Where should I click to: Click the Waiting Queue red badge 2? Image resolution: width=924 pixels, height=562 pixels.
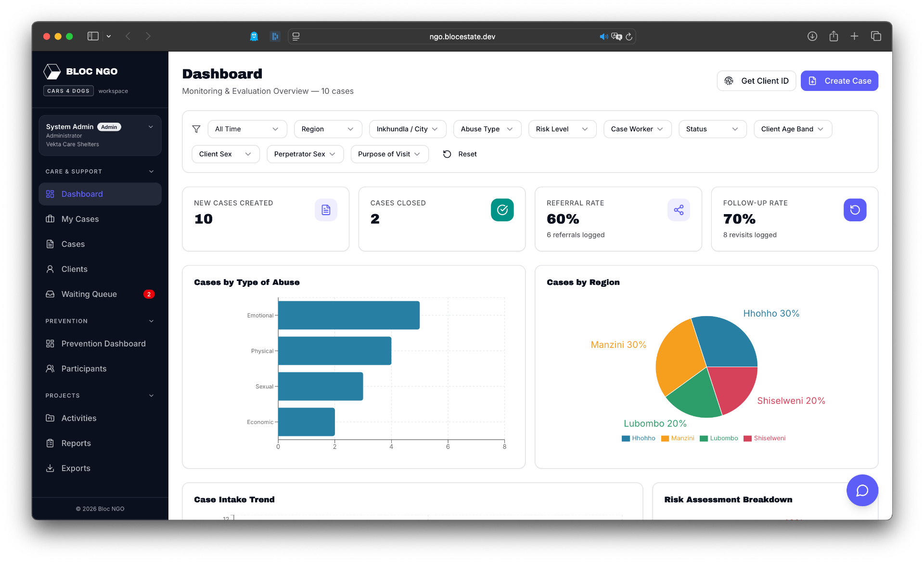[x=149, y=294]
